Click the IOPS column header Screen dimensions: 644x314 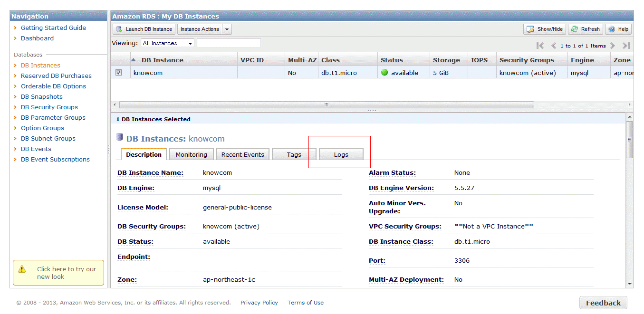click(482, 60)
